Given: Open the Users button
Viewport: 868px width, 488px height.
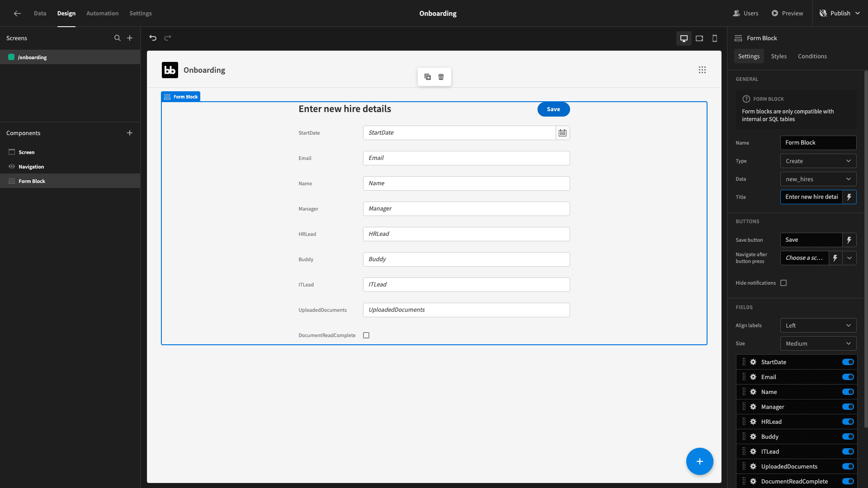Looking at the screenshot, I should 745,14.
